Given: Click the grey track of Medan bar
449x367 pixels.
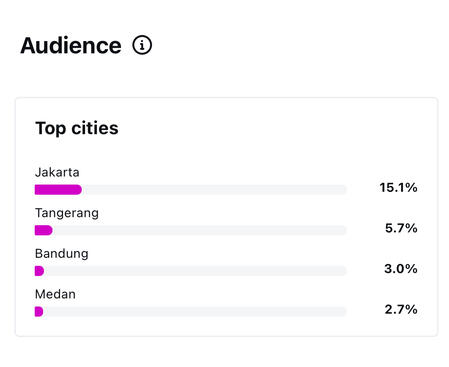Looking at the screenshot, I should (195, 312).
